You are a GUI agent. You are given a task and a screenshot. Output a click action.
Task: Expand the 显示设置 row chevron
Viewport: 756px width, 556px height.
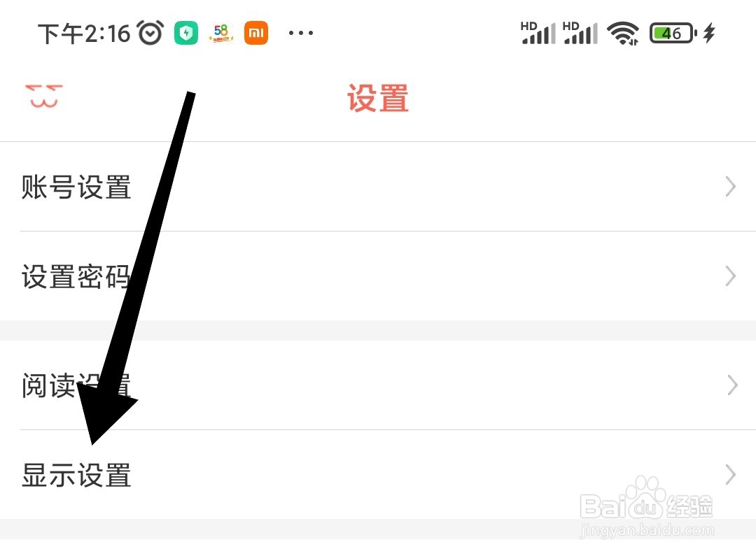pos(730,475)
